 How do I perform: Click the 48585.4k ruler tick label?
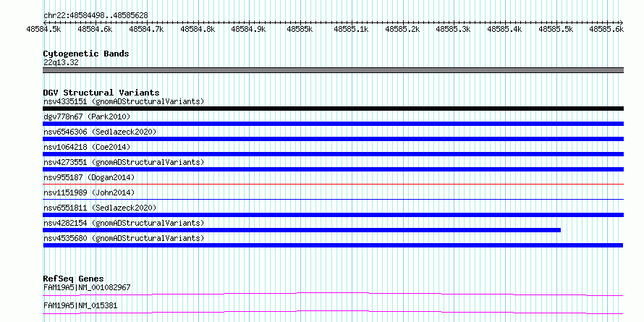click(505, 29)
